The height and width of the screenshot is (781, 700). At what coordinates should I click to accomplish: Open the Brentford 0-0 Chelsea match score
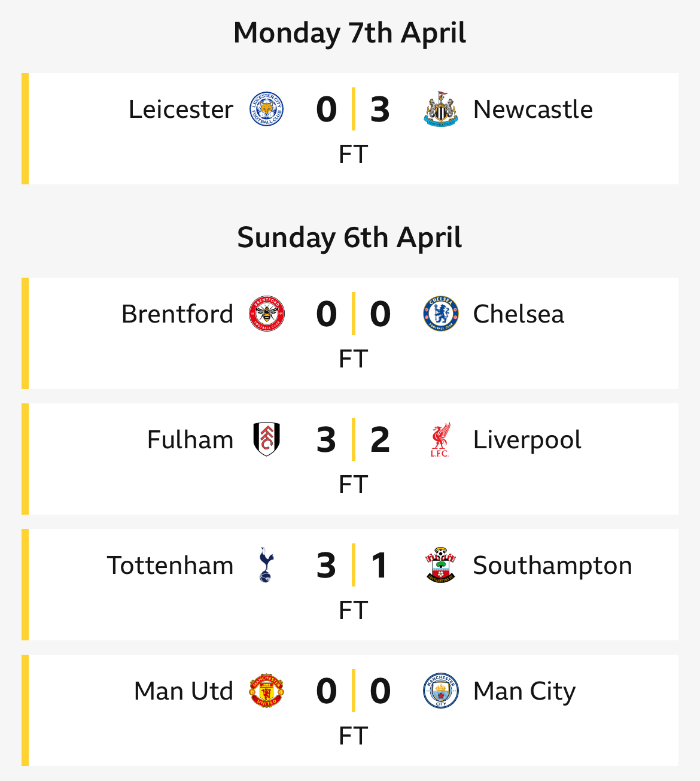click(353, 314)
